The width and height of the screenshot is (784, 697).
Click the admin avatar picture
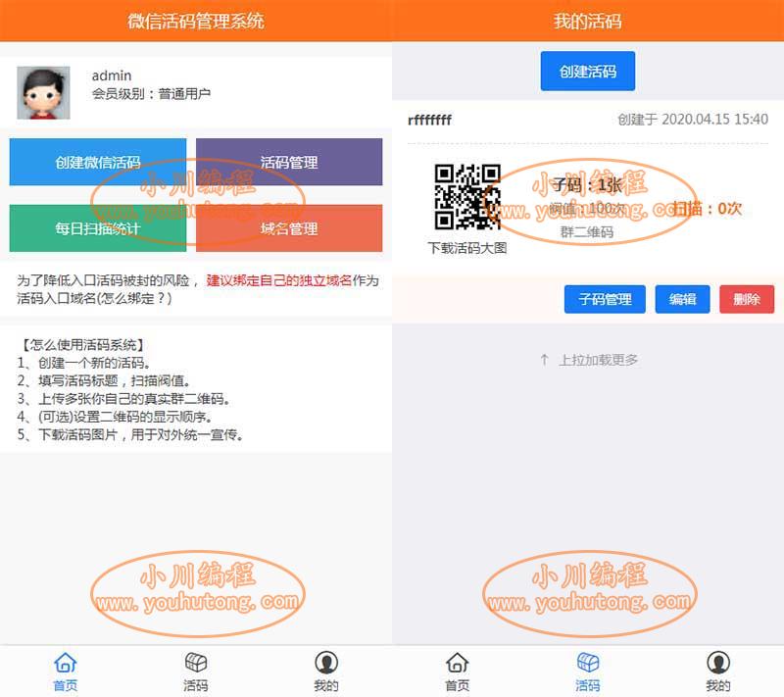pos(43,92)
